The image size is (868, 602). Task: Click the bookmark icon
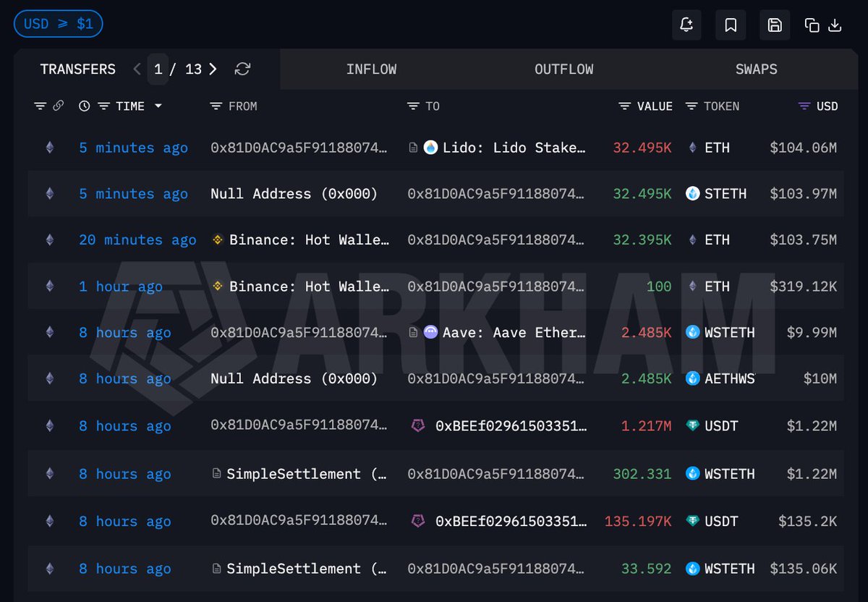[731, 25]
